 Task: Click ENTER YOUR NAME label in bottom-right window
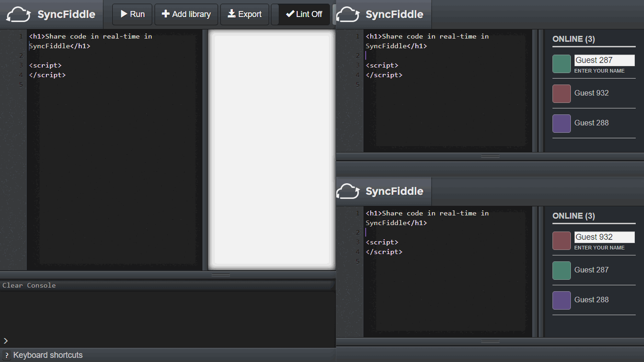coord(599,248)
